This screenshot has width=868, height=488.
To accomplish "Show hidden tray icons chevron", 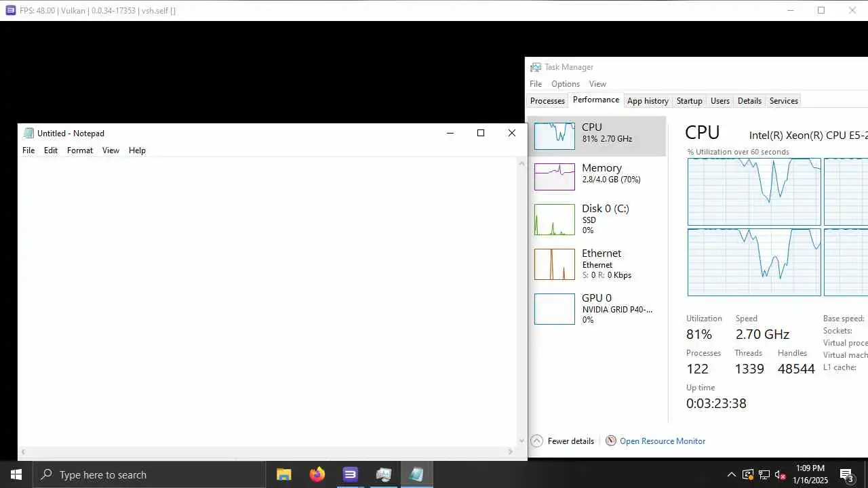I will 731,474.
